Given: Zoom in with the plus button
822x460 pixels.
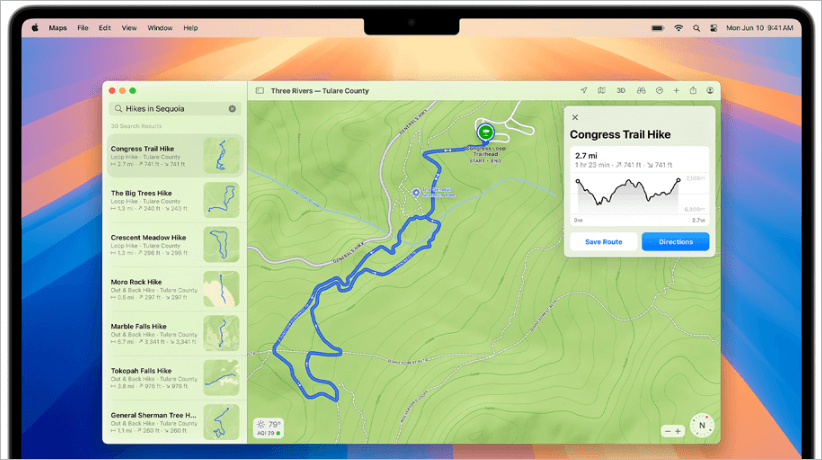Looking at the screenshot, I should click(678, 431).
